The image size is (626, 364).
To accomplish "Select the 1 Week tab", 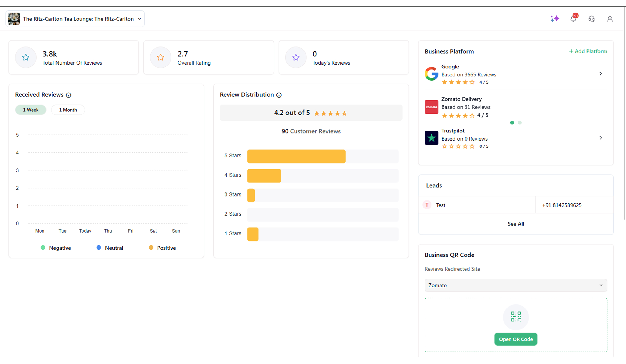I will tap(31, 110).
